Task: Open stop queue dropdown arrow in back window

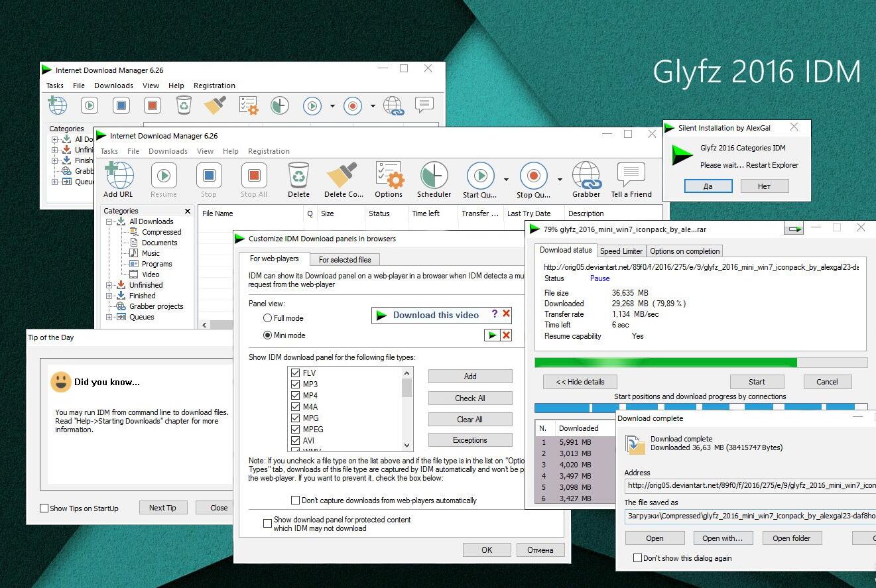Action: [x=373, y=105]
